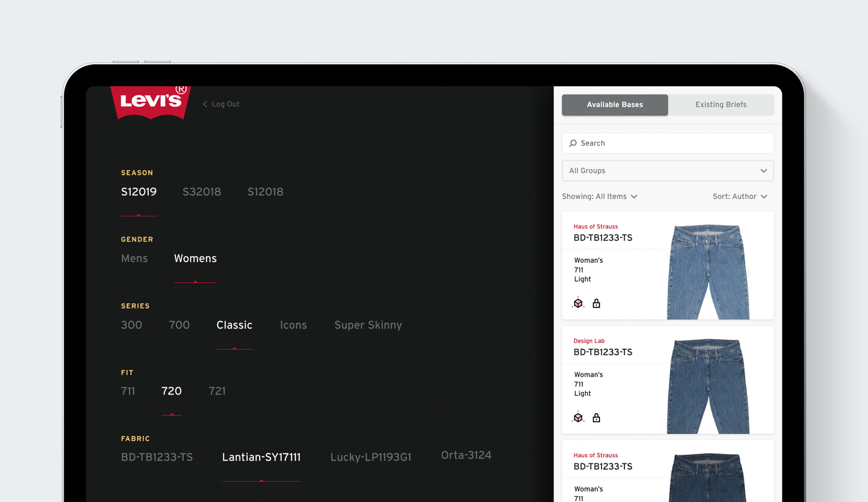Switch to Existing Briefs tab
This screenshot has height=502, width=868.
pyautogui.click(x=721, y=105)
